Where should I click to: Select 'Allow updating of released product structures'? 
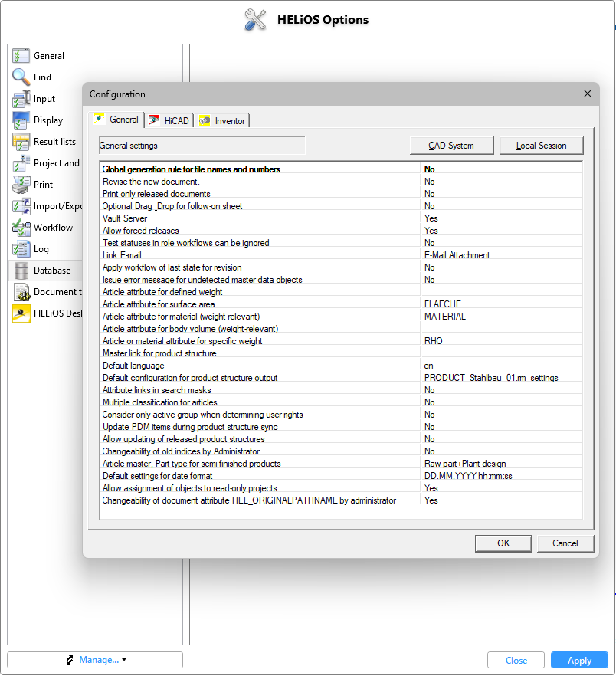341,439
